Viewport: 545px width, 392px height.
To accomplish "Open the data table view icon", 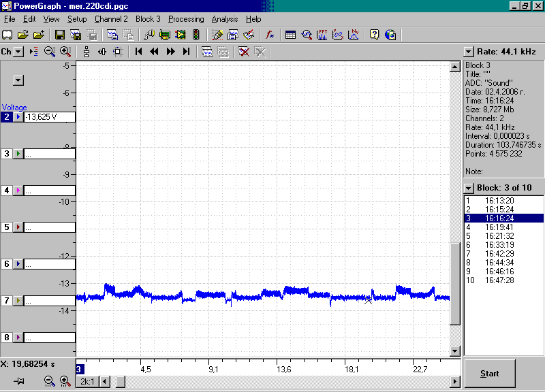I will (x=290, y=35).
